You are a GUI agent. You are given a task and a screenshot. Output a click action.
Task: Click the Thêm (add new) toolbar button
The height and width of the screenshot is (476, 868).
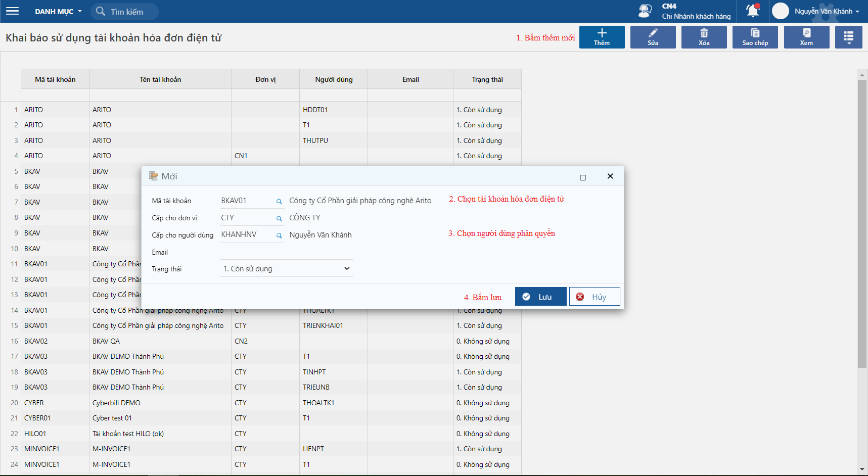(602, 37)
